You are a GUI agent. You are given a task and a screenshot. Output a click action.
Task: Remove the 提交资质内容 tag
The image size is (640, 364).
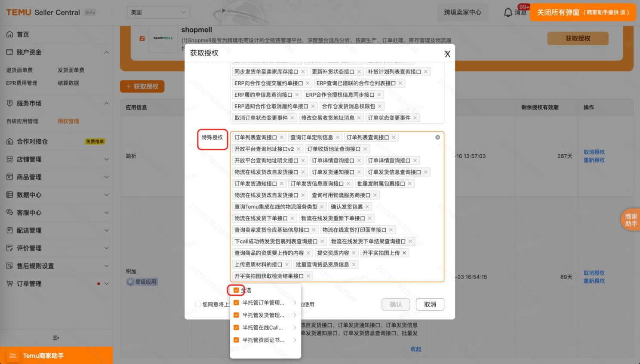354,253
